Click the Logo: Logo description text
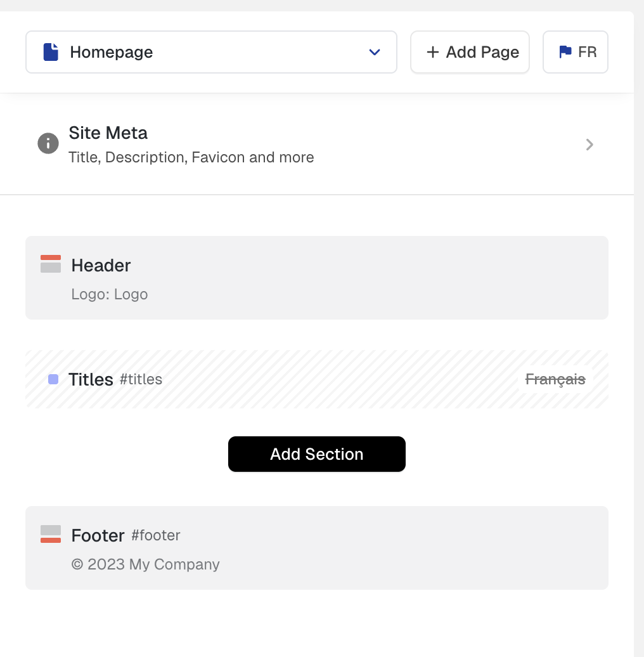This screenshot has height=657, width=644. [x=110, y=294]
